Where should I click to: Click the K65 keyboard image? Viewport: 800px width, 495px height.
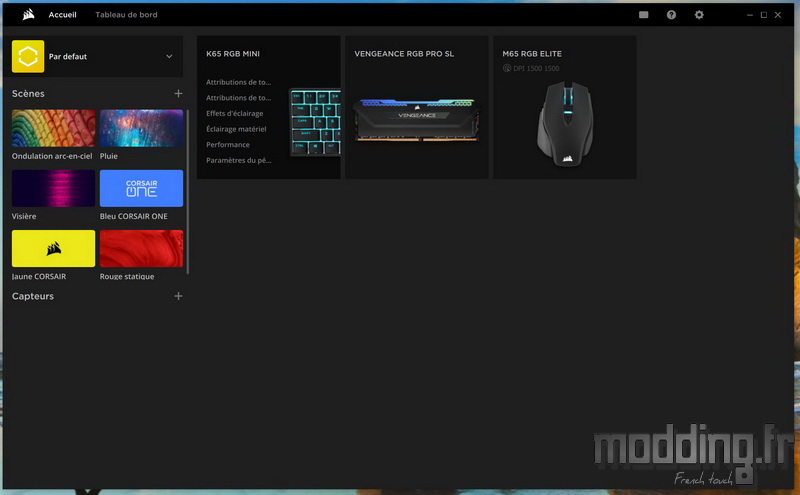(315, 122)
